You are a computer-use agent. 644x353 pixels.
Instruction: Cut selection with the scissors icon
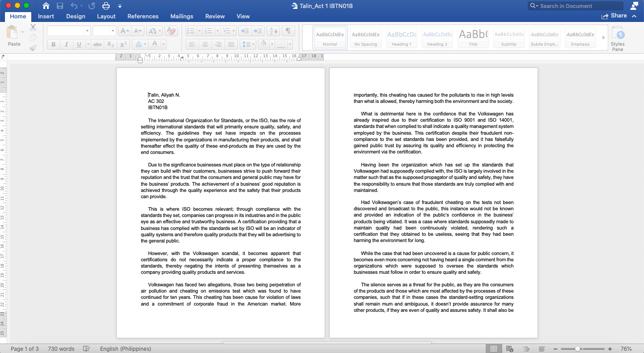[33, 27]
